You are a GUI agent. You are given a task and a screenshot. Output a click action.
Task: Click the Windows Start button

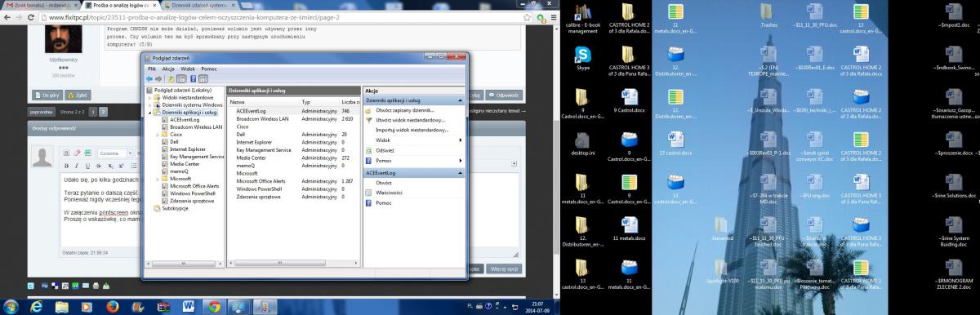(11, 306)
